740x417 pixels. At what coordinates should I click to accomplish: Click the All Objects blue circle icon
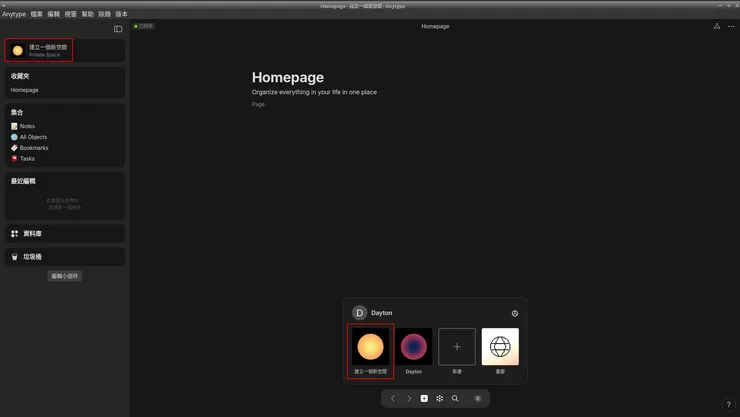tap(14, 137)
